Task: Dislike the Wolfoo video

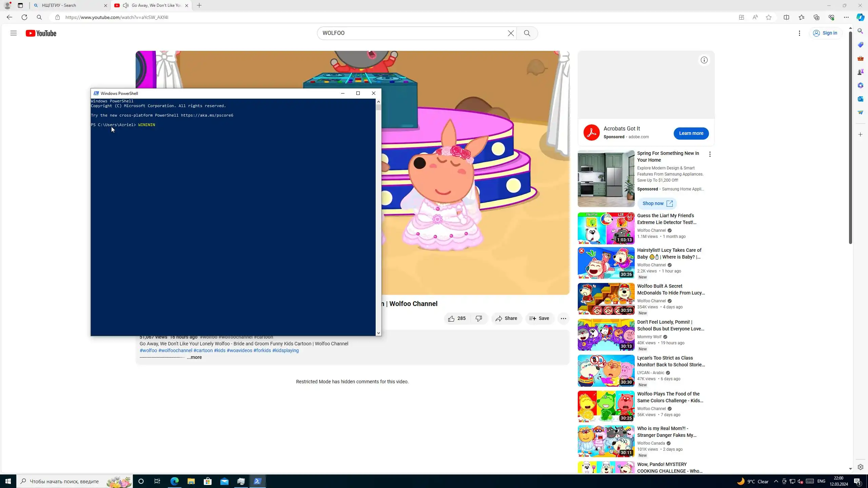Action: [479, 319]
